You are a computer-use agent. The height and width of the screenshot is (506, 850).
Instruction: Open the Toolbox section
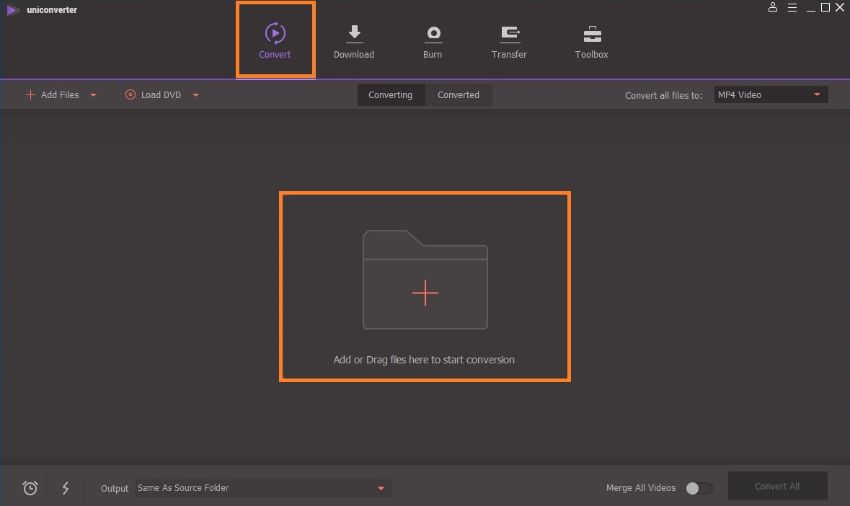[x=591, y=42]
